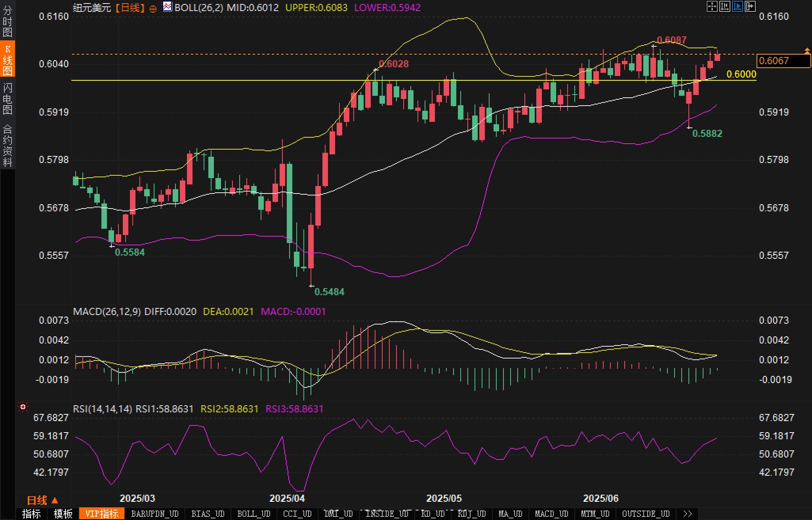The image size is (812, 520).
Task: Select the K线图 candlestick view
Action: 8,59
